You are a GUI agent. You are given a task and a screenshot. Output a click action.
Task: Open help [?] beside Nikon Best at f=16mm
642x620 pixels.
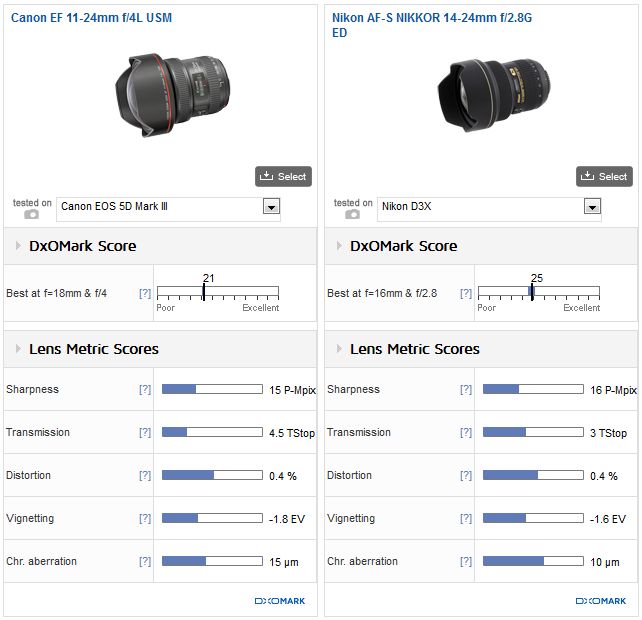click(x=466, y=294)
